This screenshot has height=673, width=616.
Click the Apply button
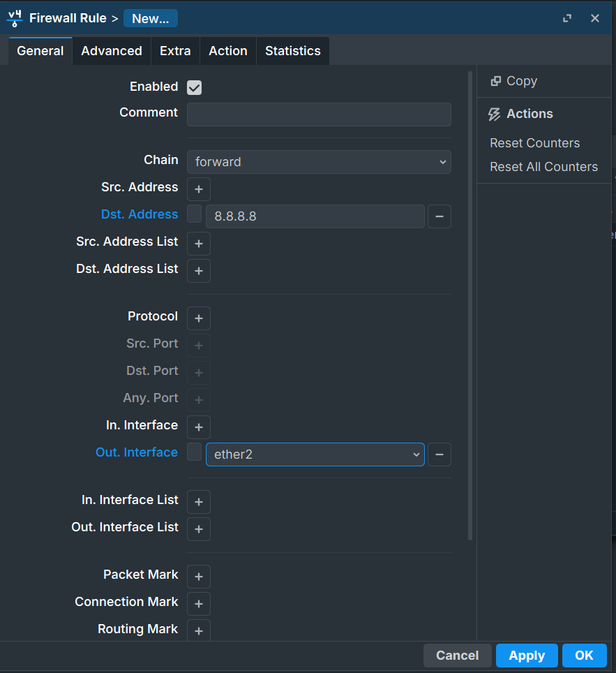pyautogui.click(x=527, y=656)
